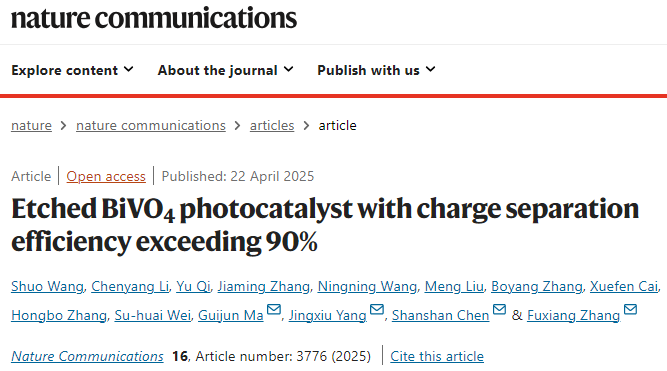Click the envelope icon beside Jingxiu Yang
The height and width of the screenshot is (371, 667).
coord(377,309)
